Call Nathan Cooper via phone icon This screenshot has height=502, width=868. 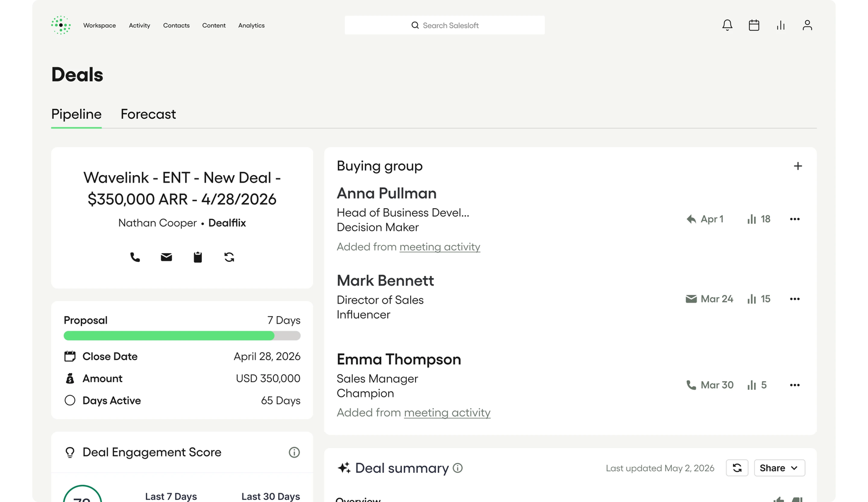coord(135,257)
